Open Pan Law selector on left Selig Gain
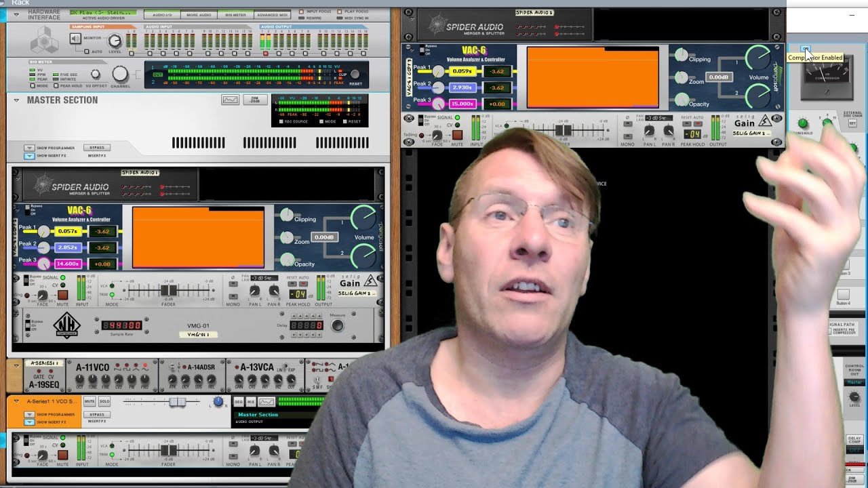Image resolution: width=868 pixels, height=488 pixels. click(x=264, y=279)
